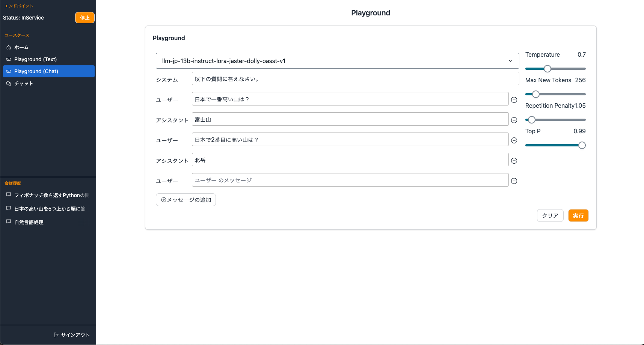Viewport: 644px width, 345px height.
Task: Adjust the Max New Tokens slider handle
Action: click(536, 94)
